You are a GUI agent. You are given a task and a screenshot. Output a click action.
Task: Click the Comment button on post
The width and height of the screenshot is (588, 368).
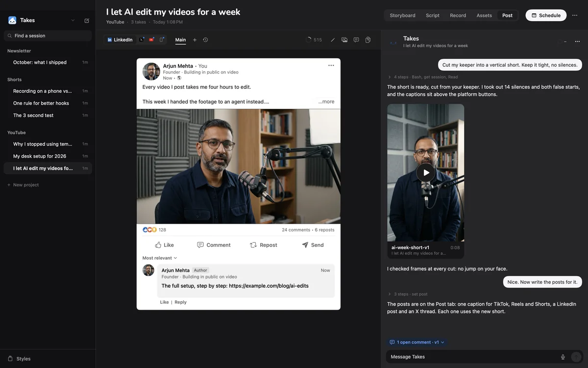214,245
